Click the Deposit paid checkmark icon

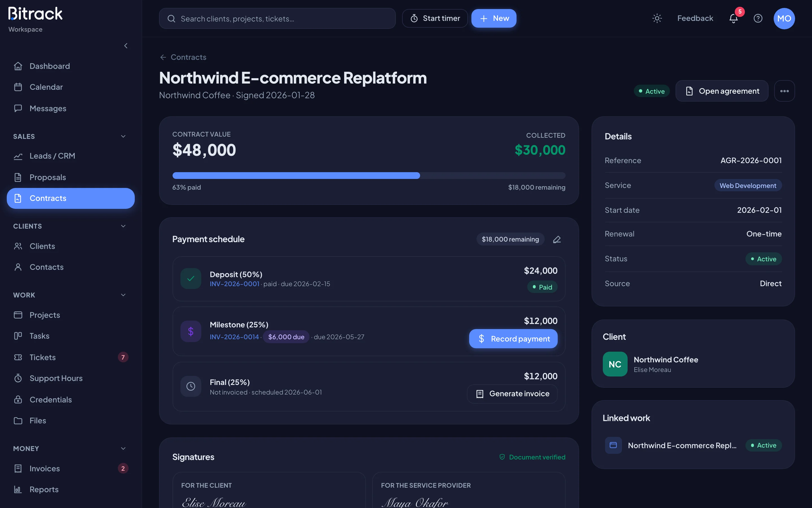tap(191, 279)
